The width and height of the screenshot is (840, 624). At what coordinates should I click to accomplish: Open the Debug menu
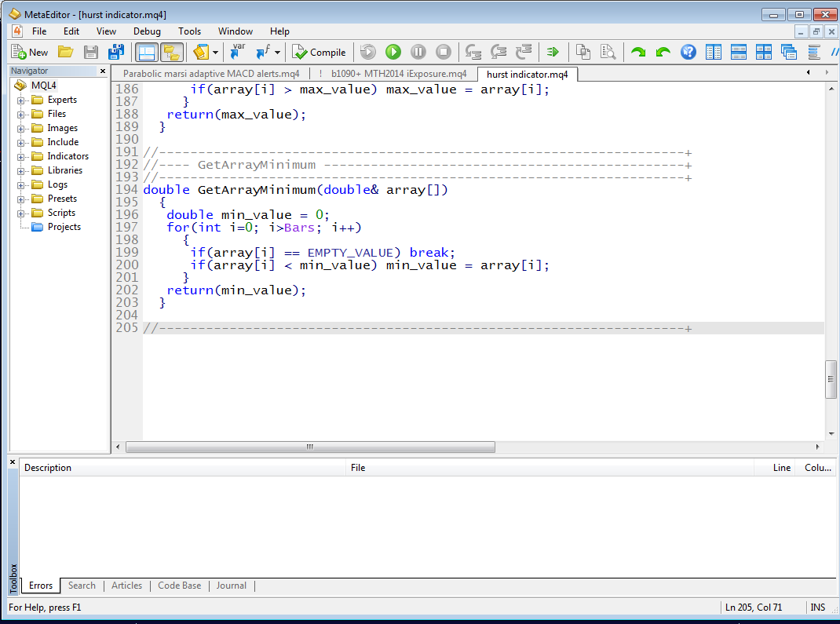(147, 31)
